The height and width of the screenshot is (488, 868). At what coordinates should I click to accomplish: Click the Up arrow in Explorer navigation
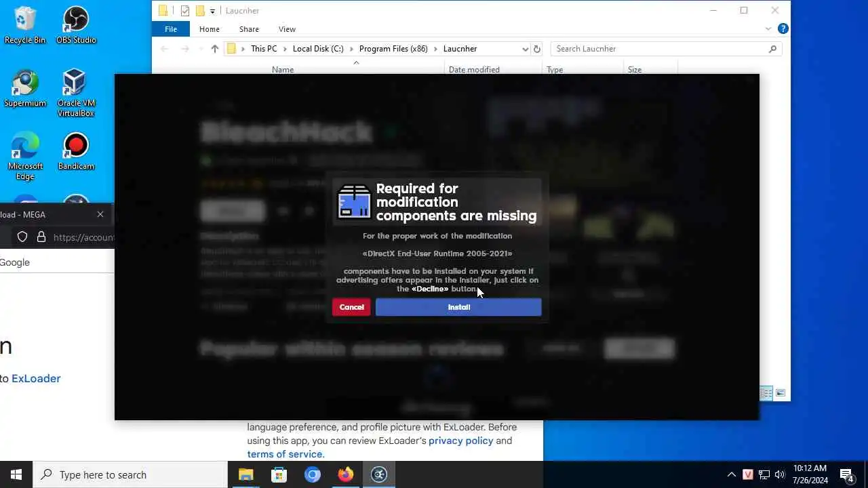click(x=215, y=49)
